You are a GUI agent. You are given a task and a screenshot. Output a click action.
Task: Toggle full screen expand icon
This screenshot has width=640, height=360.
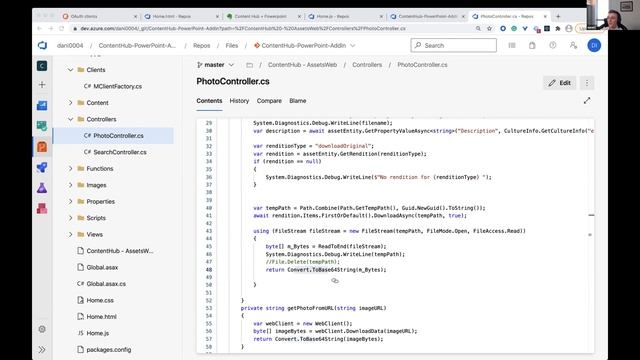point(587,100)
